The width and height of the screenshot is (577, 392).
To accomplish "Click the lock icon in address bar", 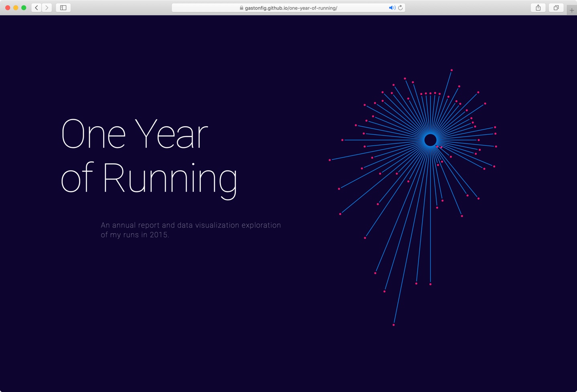I will (242, 8).
